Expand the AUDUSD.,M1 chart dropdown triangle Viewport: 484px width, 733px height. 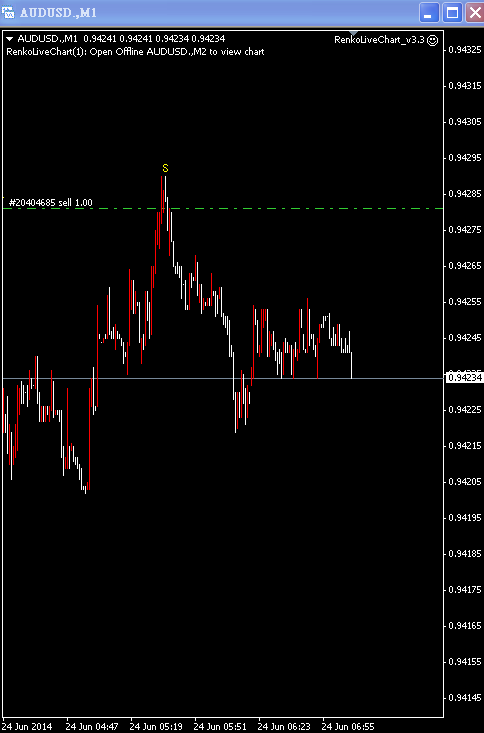[10, 39]
